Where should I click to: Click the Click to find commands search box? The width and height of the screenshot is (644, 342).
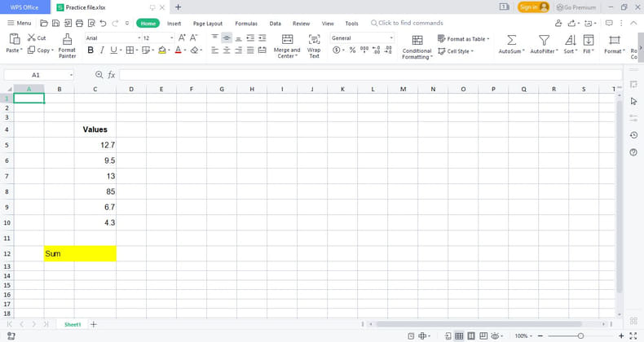pos(407,23)
